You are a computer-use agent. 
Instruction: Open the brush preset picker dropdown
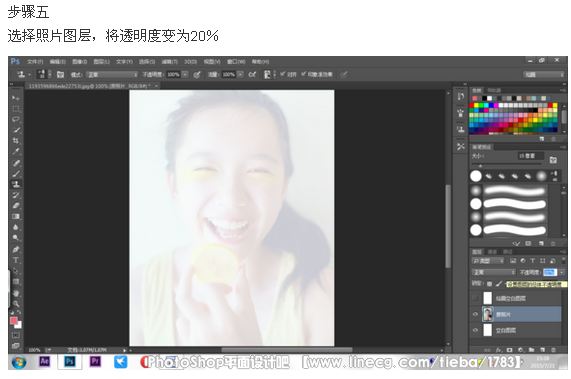coord(50,74)
